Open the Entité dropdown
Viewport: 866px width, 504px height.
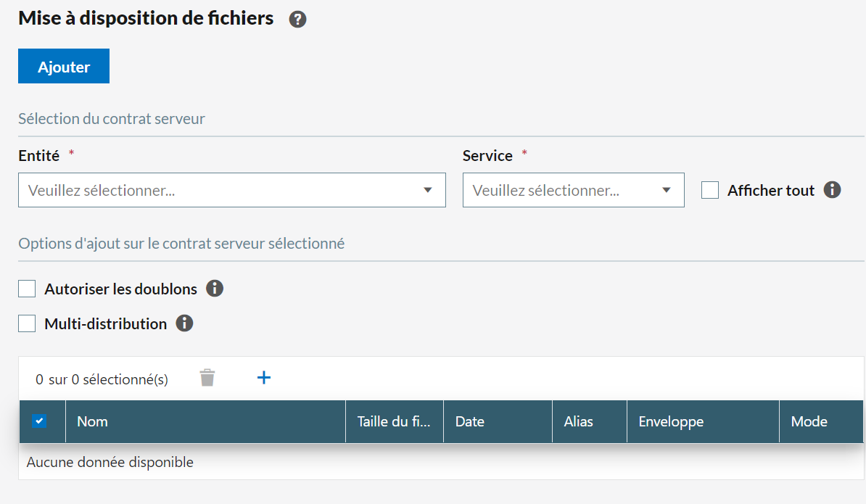218,190
